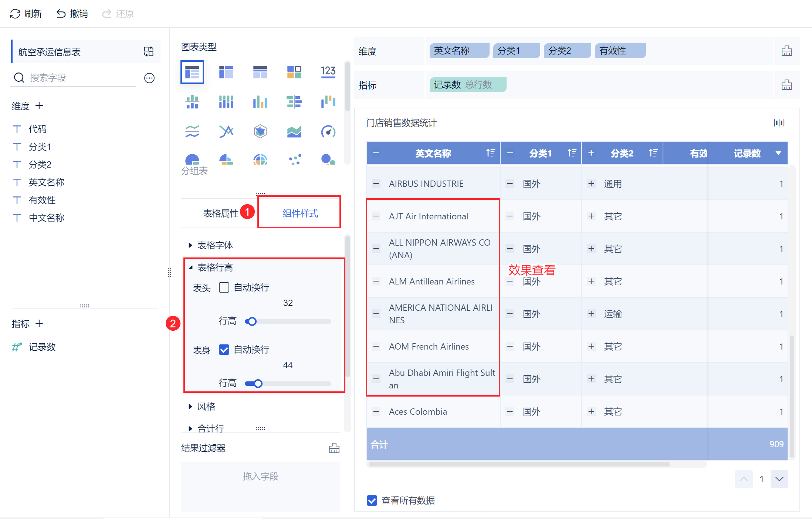Enable 自动换行 for 表头
This screenshot has height=519, width=812.
pos(224,287)
